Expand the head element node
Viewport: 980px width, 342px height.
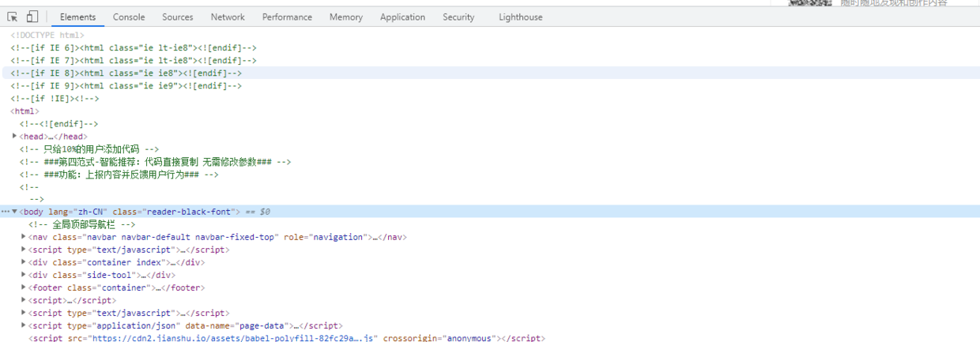(x=15, y=136)
